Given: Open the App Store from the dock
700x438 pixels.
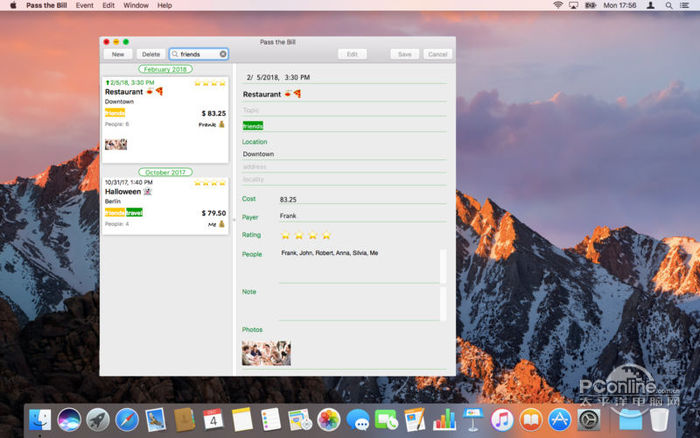Looking at the screenshot, I should pyautogui.click(x=560, y=419).
